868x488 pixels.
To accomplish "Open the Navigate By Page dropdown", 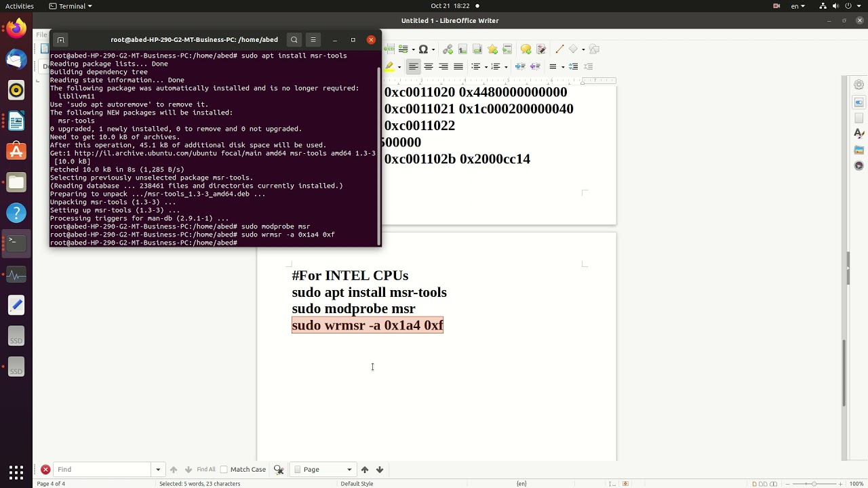I will [x=323, y=469].
